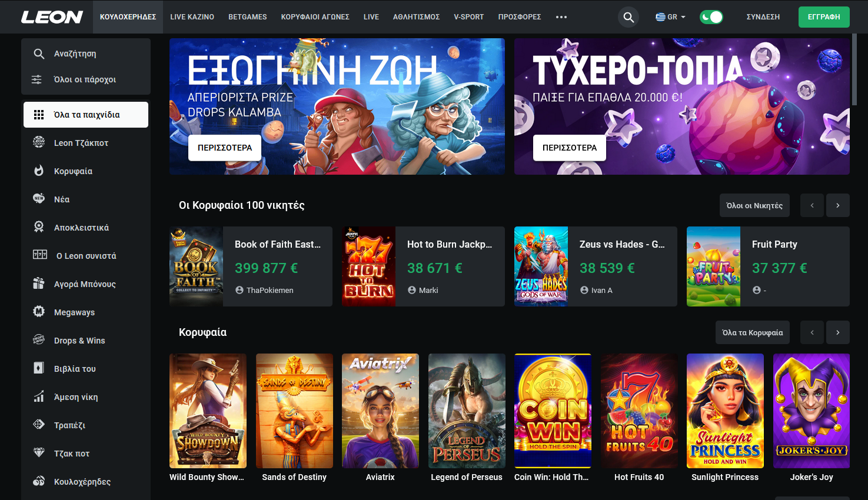This screenshot has width=868, height=500.
Task: Click the Leon Τζάκποτ sidebar icon
Action: [x=39, y=142]
